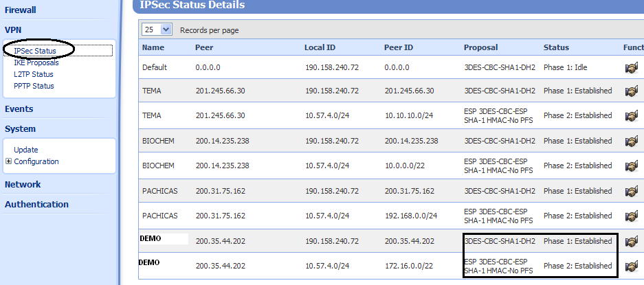The image size is (644, 285).
Task: Click handshake icon for DEMO Phase 2 row
Action: 631,266
